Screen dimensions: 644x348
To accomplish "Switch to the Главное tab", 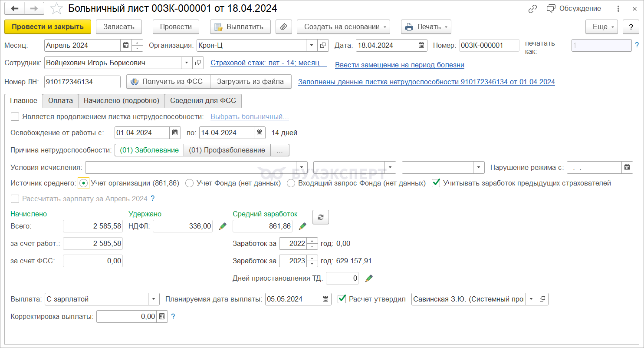I will [x=23, y=101].
